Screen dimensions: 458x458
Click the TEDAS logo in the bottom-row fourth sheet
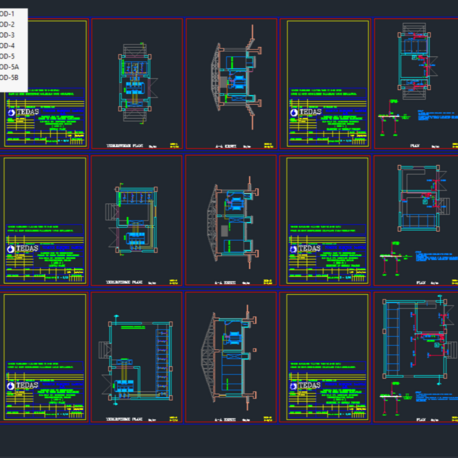pos(305,386)
